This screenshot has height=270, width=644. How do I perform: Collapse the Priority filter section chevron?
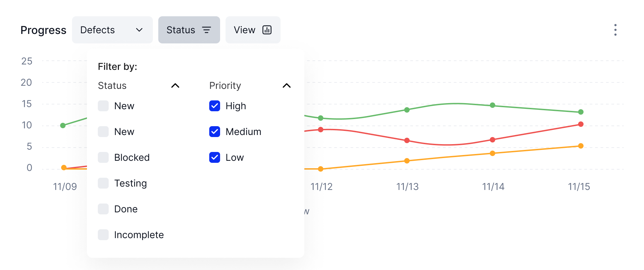[287, 85]
